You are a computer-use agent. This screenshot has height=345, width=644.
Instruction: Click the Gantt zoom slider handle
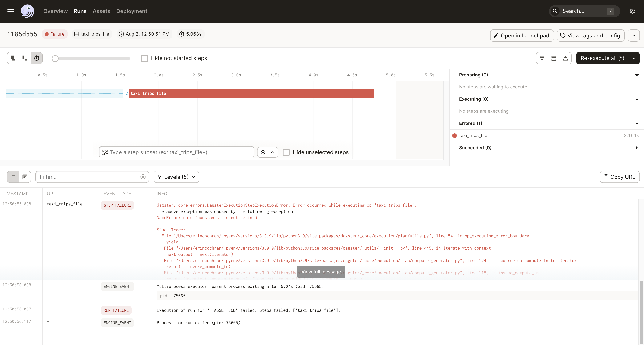[x=55, y=59]
